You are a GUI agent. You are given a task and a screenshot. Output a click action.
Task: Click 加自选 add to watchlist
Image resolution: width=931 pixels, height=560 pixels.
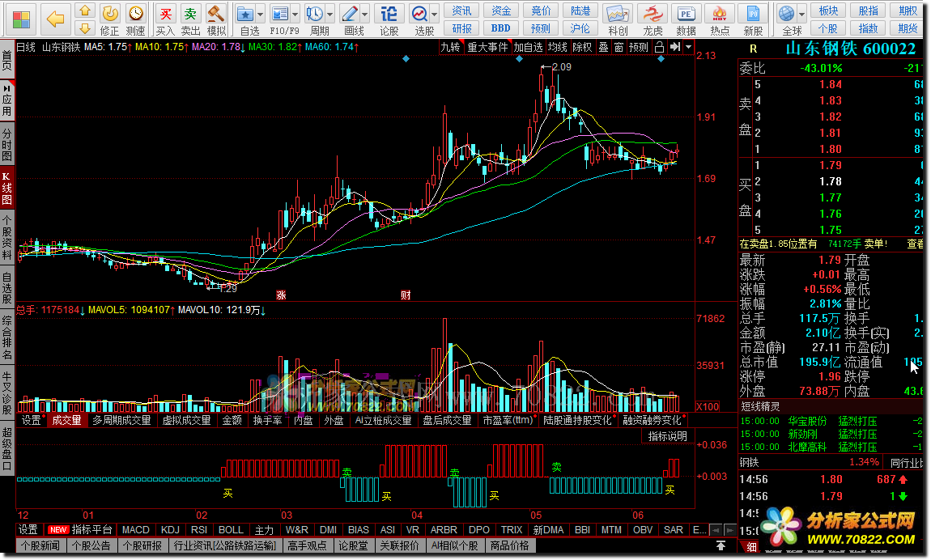528,47
